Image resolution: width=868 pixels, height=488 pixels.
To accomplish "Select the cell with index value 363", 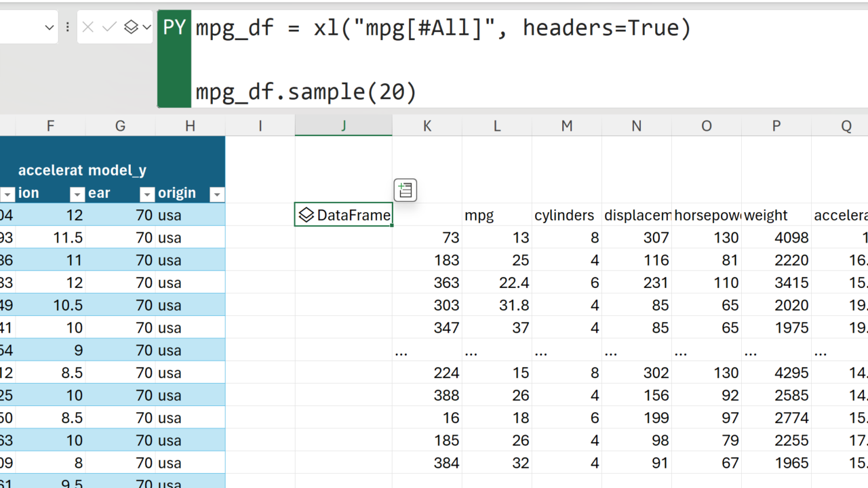I will click(427, 283).
